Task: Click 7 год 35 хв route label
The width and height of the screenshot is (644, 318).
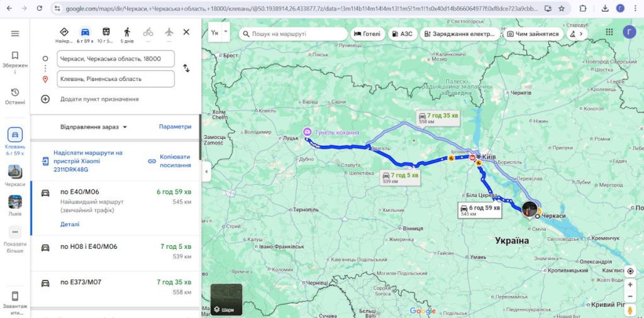Action: pyautogui.click(x=438, y=118)
